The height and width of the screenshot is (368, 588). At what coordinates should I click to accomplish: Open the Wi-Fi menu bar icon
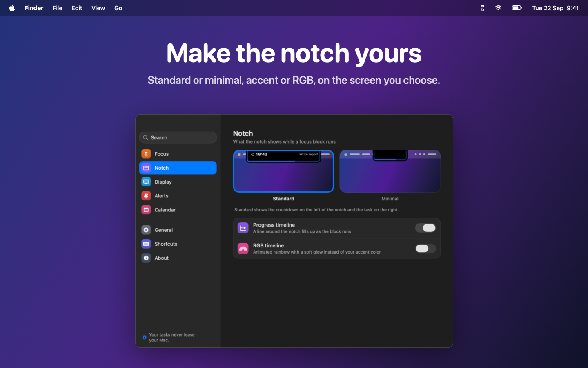click(498, 8)
